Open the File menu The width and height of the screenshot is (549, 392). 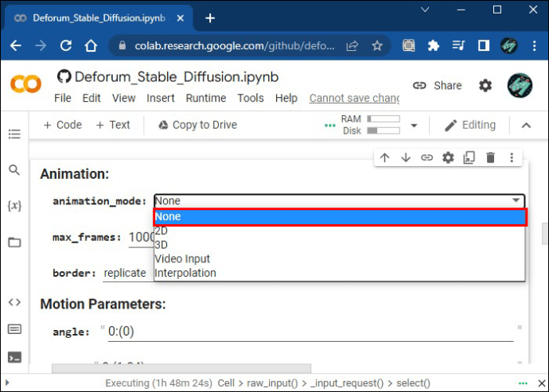[x=63, y=98]
